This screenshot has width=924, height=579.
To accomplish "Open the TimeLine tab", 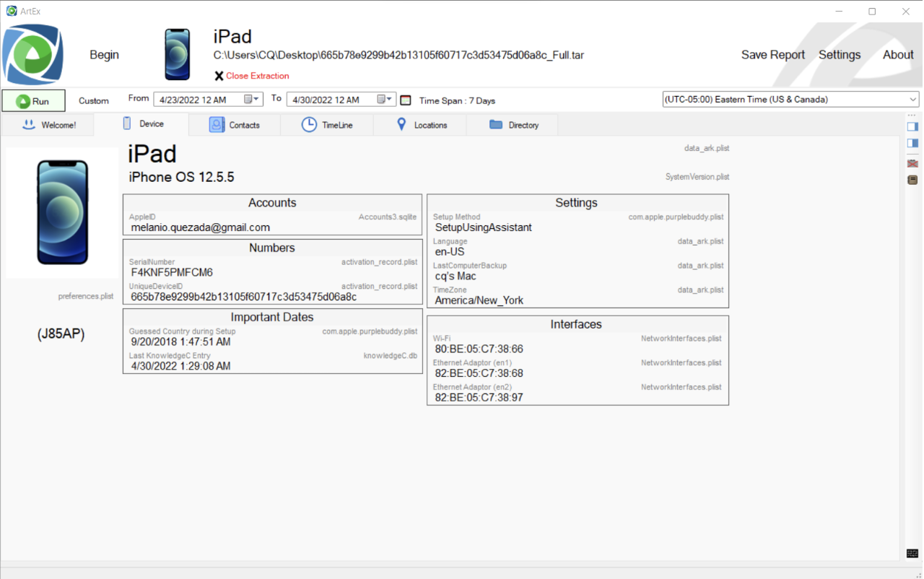I will point(327,125).
